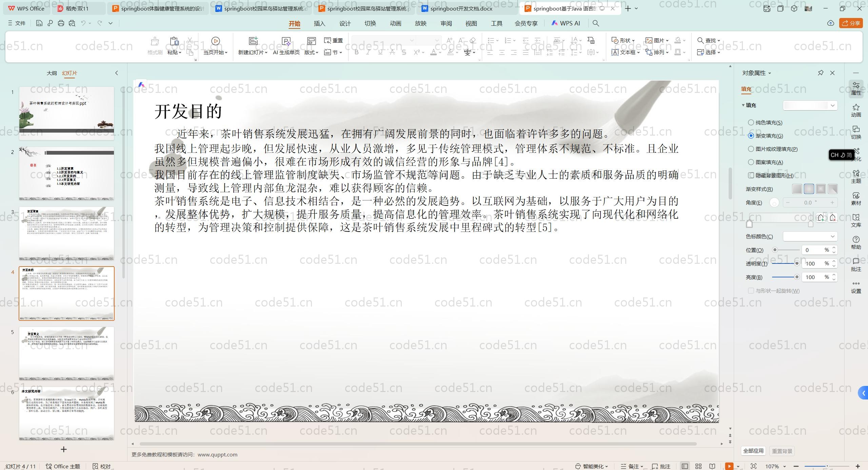Open the Theme side panel icon
This screenshot has width=868, height=470.
point(856,176)
